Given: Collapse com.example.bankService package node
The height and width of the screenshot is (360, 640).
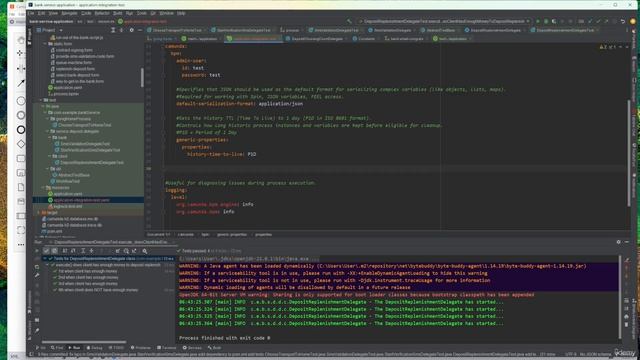Looking at the screenshot, I should (45, 113).
